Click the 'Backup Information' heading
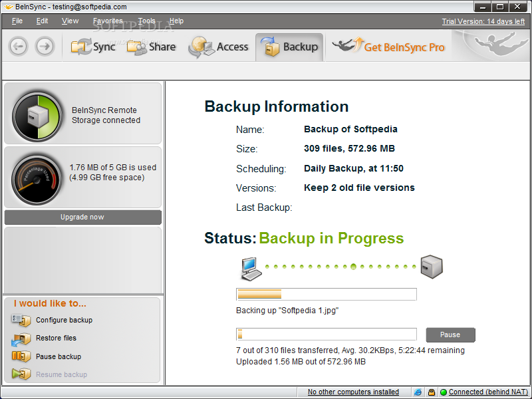Image resolution: width=532 pixels, height=399 pixels. pos(277,106)
